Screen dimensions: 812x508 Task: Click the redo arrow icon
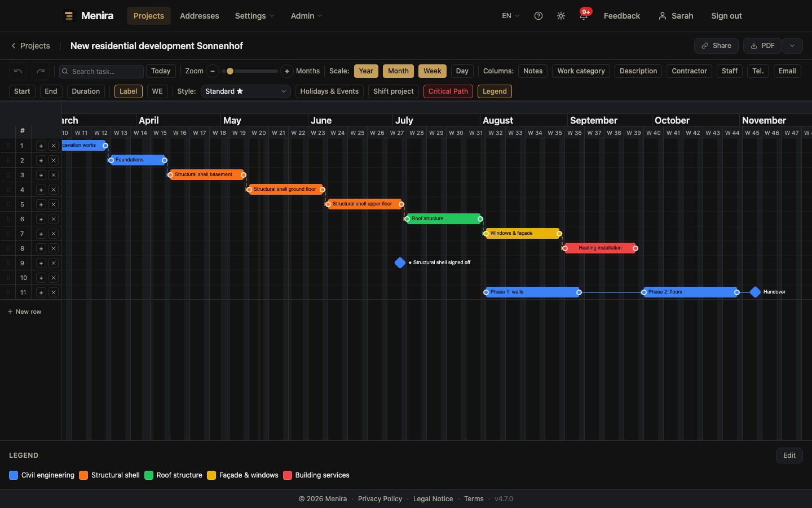[x=41, y=71]
